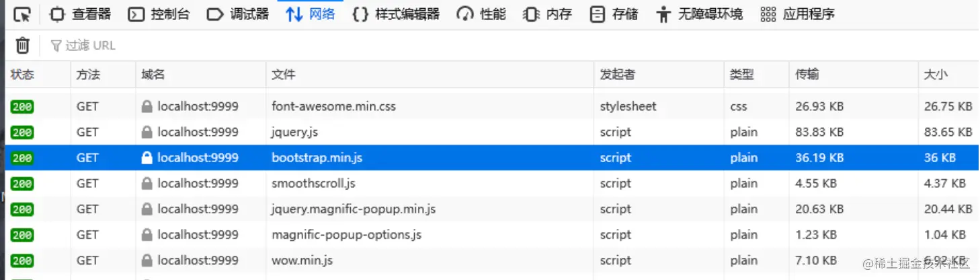
Task: Click the lock icon in jquery.js row
Action: 147,132
